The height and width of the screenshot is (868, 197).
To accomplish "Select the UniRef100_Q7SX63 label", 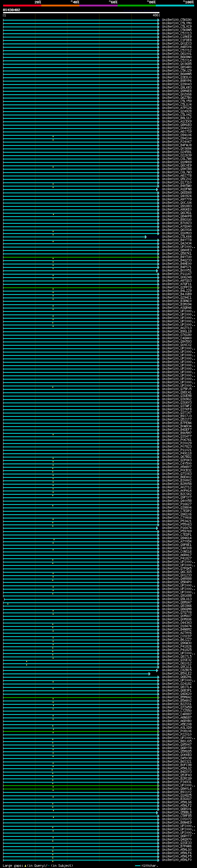I will [x=177, y=474].
